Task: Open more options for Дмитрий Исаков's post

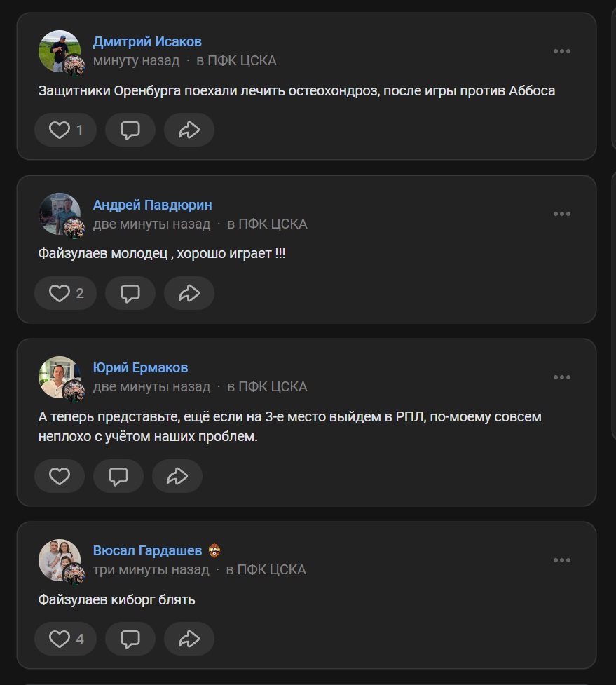Action: coord(562,51)
